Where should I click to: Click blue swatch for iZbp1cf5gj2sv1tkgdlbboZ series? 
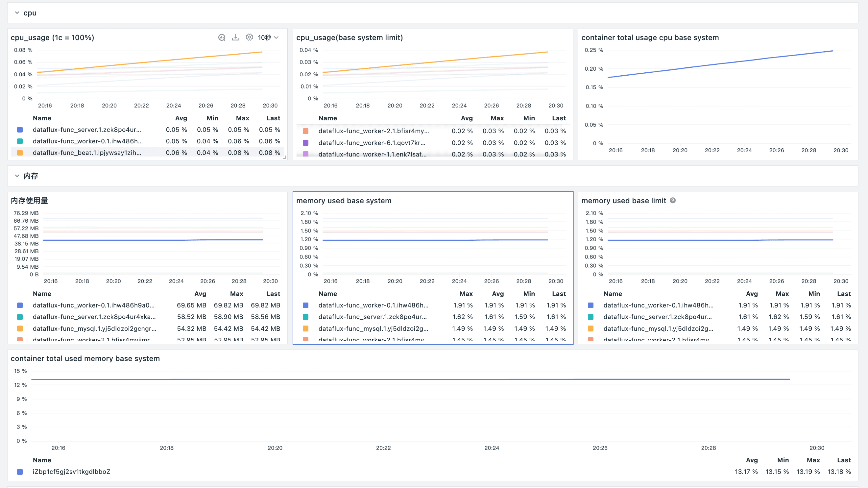tap(20, 472)
